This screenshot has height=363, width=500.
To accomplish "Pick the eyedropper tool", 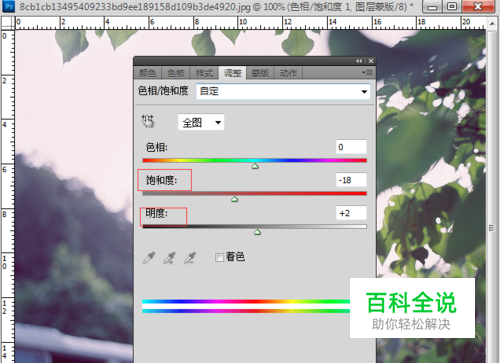I will (x=149, y=258).
